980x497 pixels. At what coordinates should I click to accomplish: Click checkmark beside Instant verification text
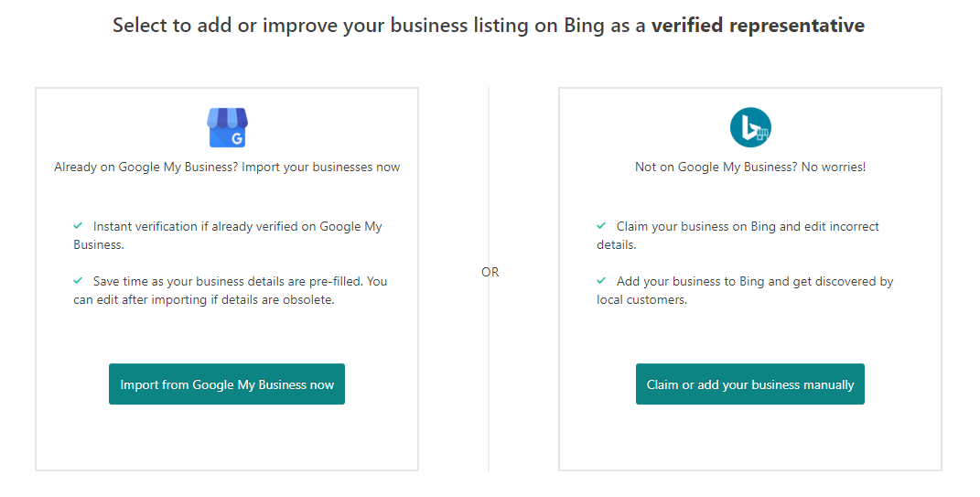79,225
